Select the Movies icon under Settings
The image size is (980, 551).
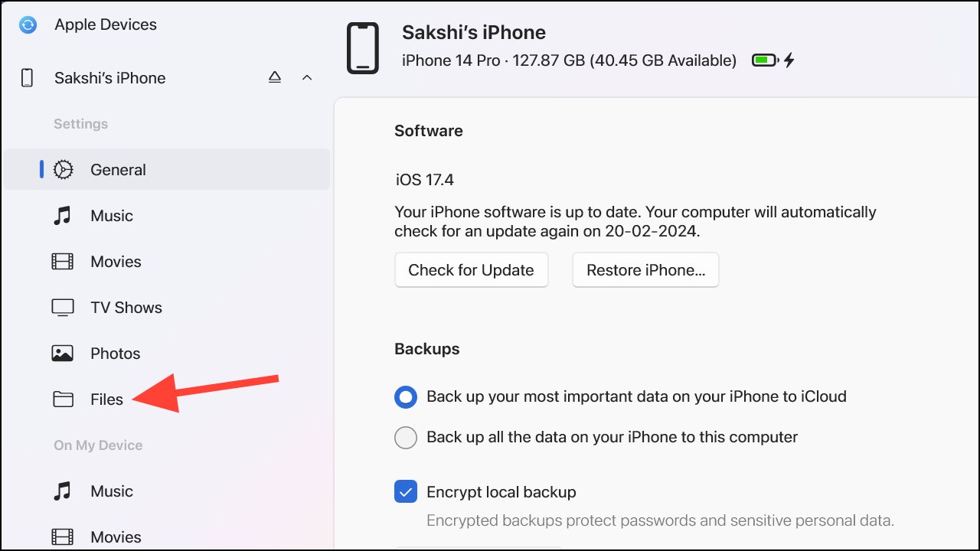pyautogui.click(x=63, y=261)
